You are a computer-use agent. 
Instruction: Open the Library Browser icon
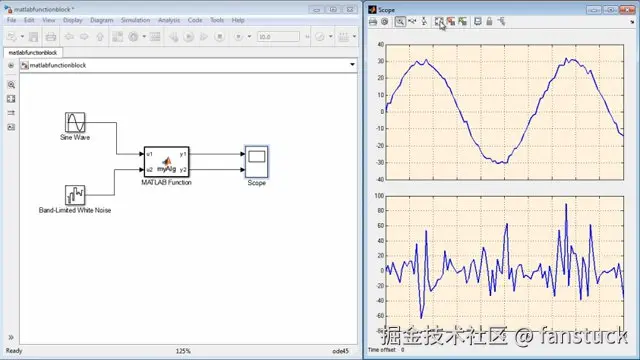[x=118, y=37]
